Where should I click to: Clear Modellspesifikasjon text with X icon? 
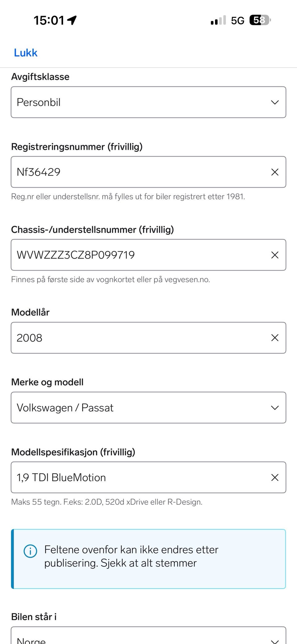(x=275, y=478)
